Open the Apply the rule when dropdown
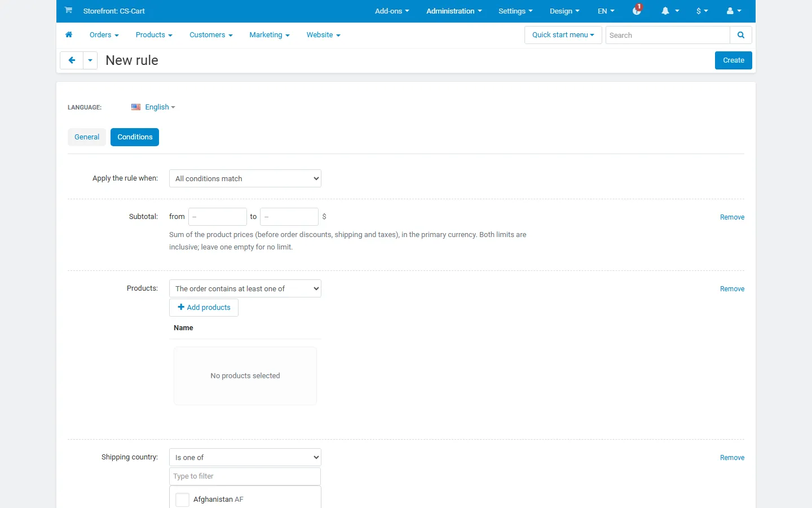Image resolution: width=812 pixels, height=508 pixels. point(245,178)
